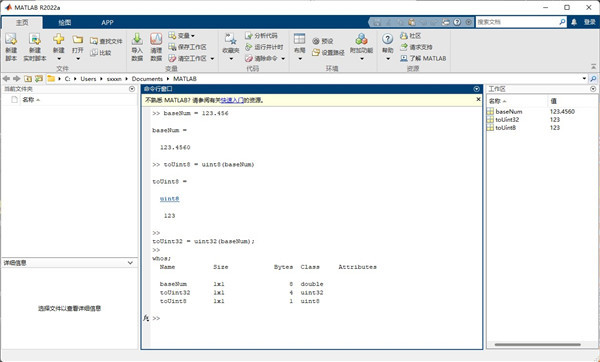Go up one folder level icon
The height and width of the screenshot is (362, 600).
pos(28,78)
